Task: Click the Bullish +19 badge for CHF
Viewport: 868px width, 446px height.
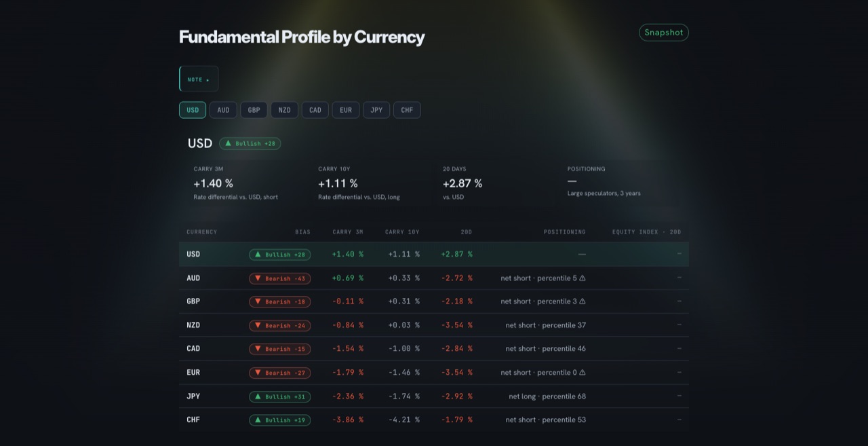Action: click(x=279, y=420)
